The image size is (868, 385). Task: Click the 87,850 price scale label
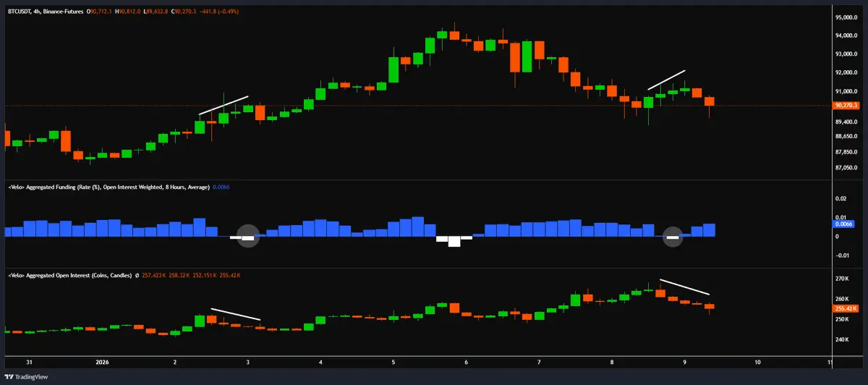845,152
